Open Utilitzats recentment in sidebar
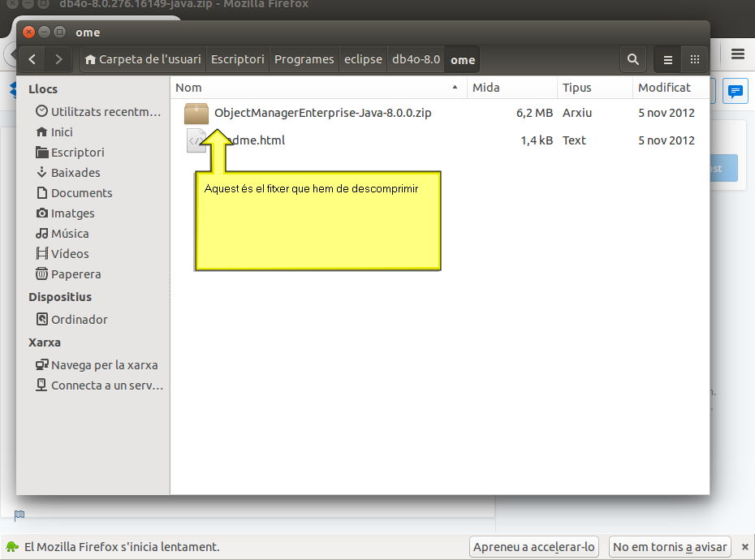This screenshot has width=755, height=560. (97, 112)
